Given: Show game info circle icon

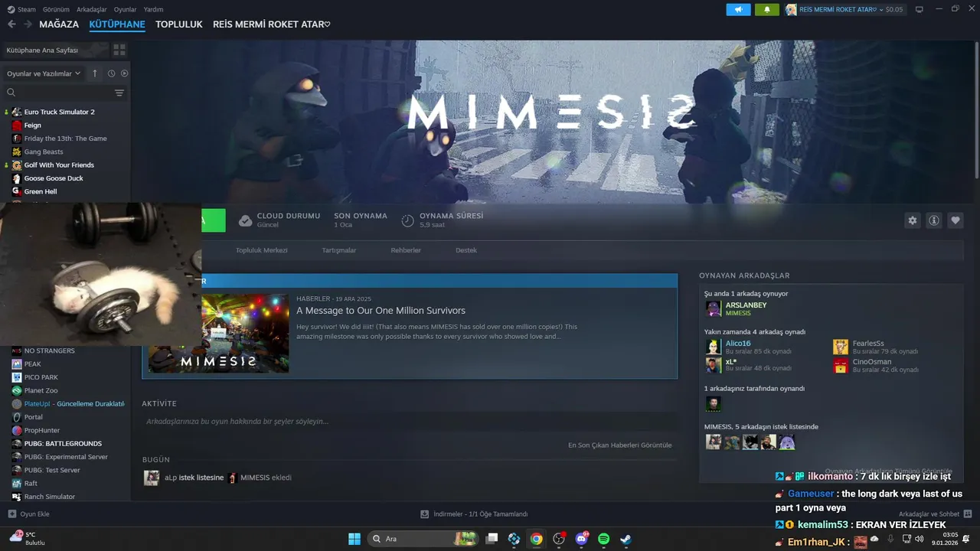Looking at the screenshot, I should [x=934, y=220].
